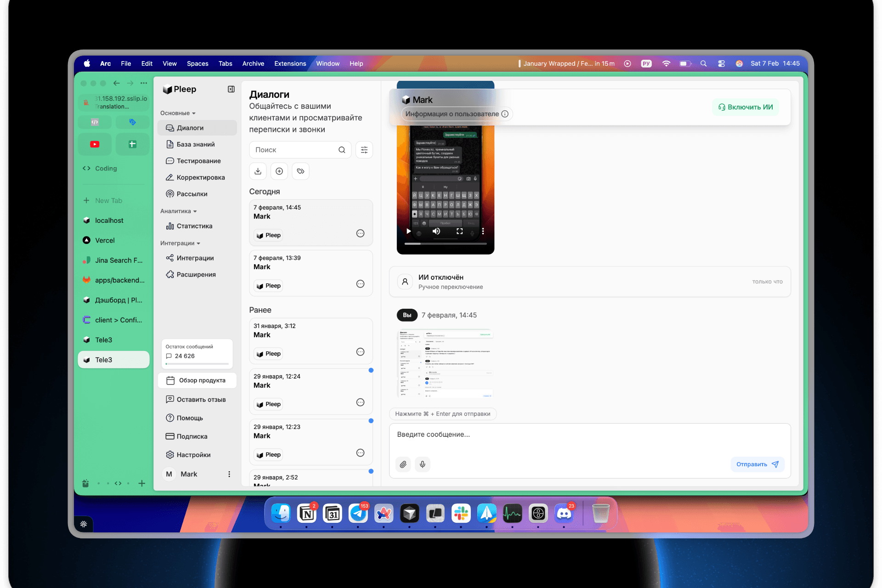The height and width of the screenshot is (588, 882).
Task: Open the tags icon button
Action: point(300,171)
